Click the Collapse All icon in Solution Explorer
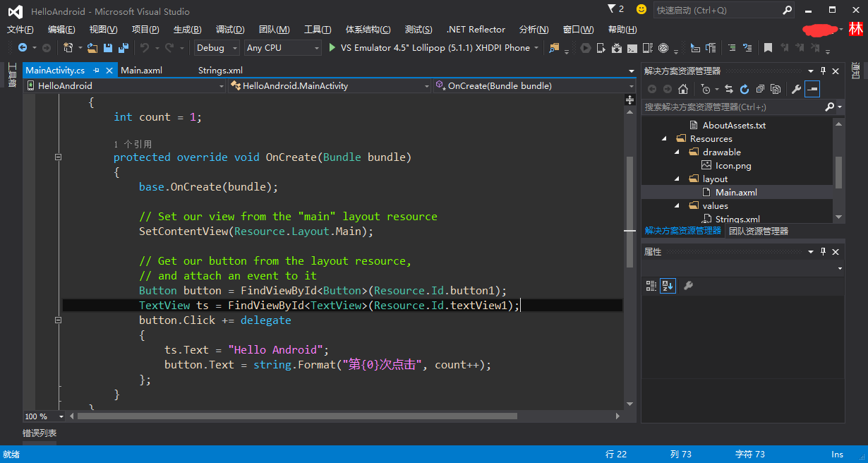868x463 pixels. pos(760,89)
